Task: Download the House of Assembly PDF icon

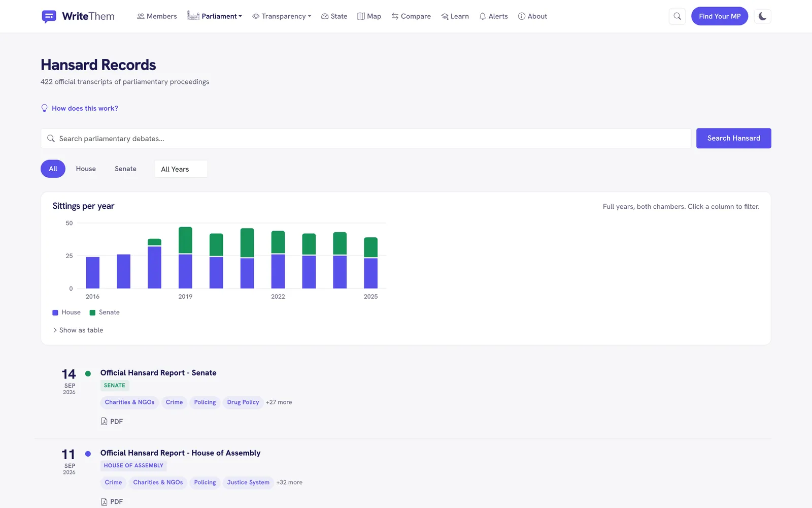Action: (104, 501)
